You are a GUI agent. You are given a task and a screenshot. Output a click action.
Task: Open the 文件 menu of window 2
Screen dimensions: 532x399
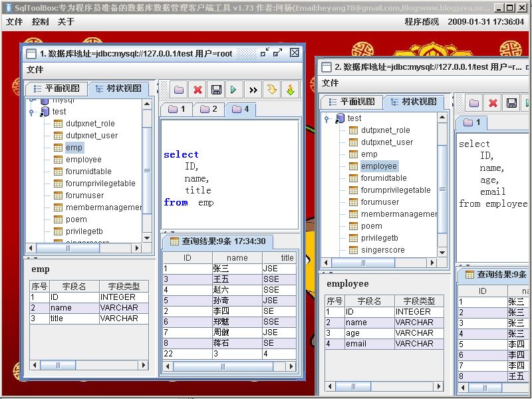coord(330,82)
